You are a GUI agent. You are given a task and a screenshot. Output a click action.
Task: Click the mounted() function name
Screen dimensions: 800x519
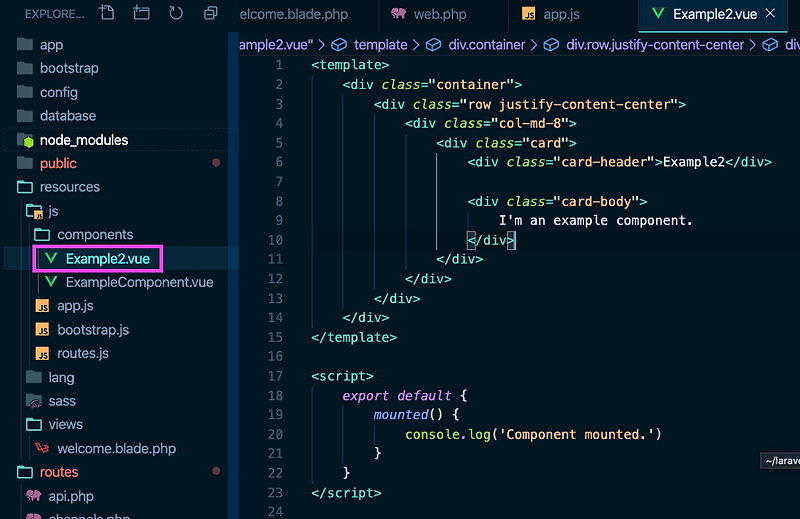coord(401,414)
